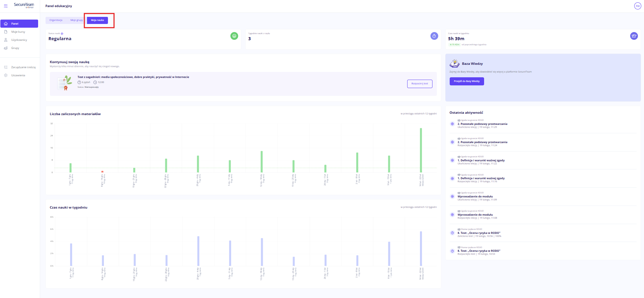Viewport: 644px width, 298px height.
Task: Switch to the Organizacja tab
Action: pyautogui.click(x=56, y=20)
